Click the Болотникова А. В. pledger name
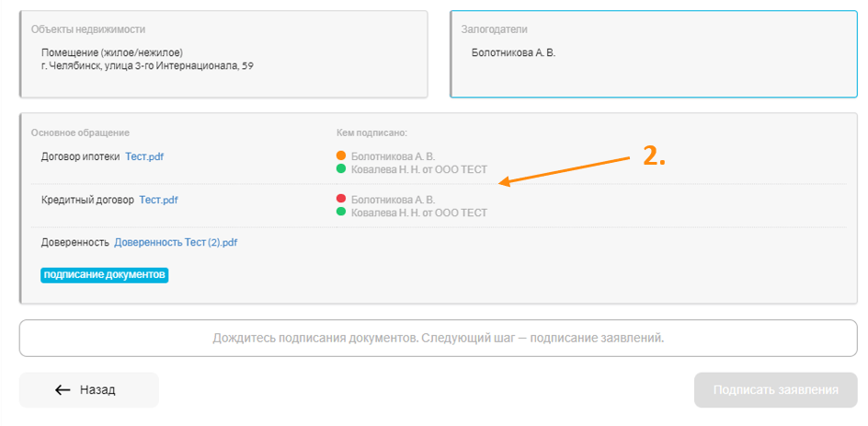This screenshot has width=868, height=426. pos(513,53)
